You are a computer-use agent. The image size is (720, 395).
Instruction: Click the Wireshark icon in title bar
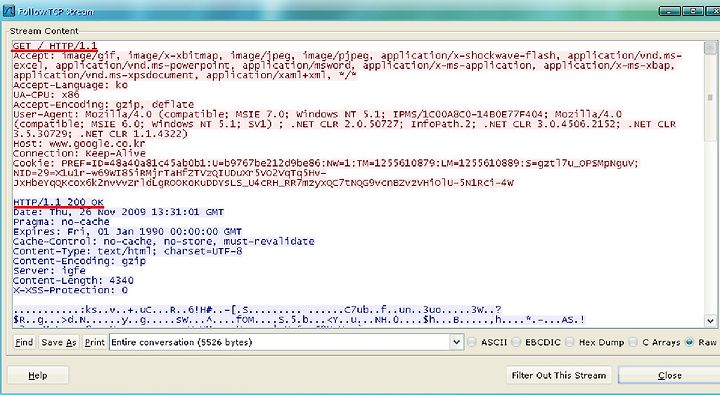(9, 10)
